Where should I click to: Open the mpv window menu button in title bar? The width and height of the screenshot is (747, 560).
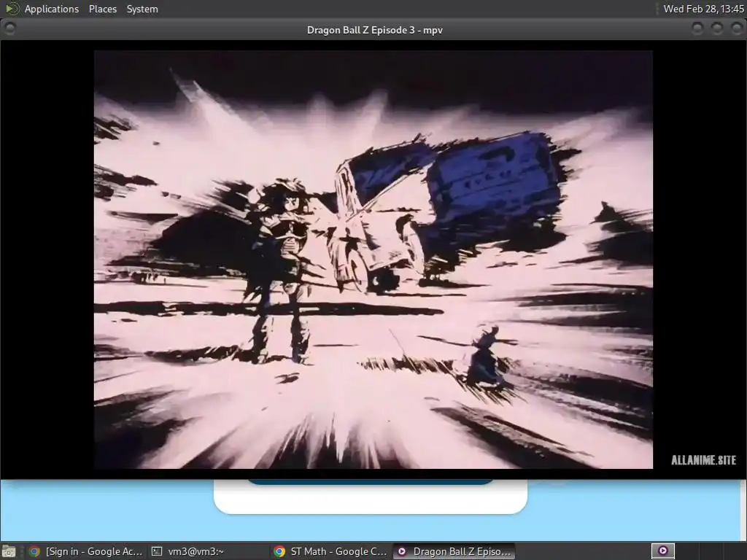click(x=9, y=29)
